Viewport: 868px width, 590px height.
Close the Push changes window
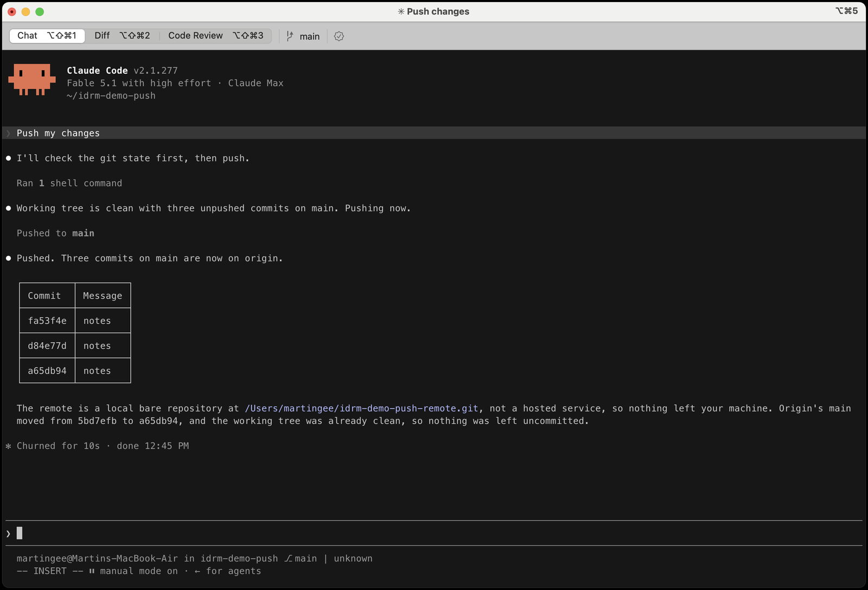coord(12,11)
